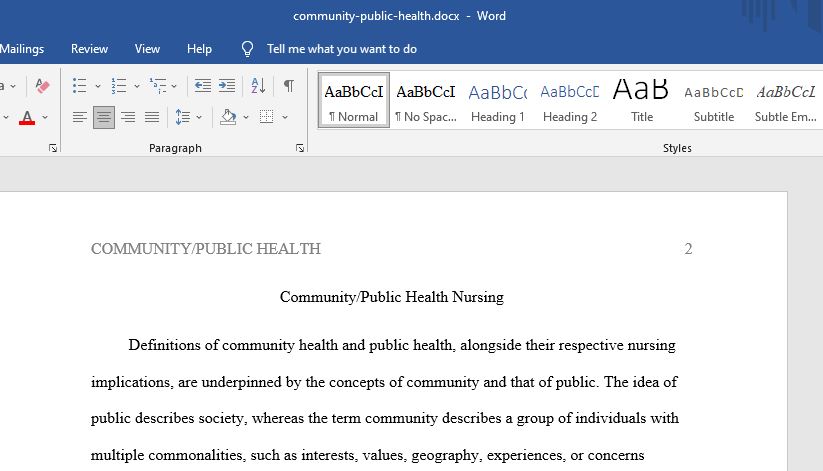Align text right
This screenshot has height=471, width=823.
coord(128,117)
